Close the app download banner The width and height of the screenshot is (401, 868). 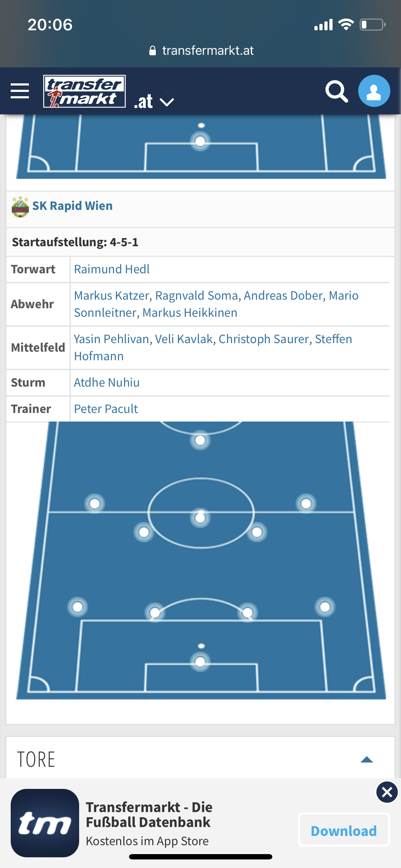387,792
